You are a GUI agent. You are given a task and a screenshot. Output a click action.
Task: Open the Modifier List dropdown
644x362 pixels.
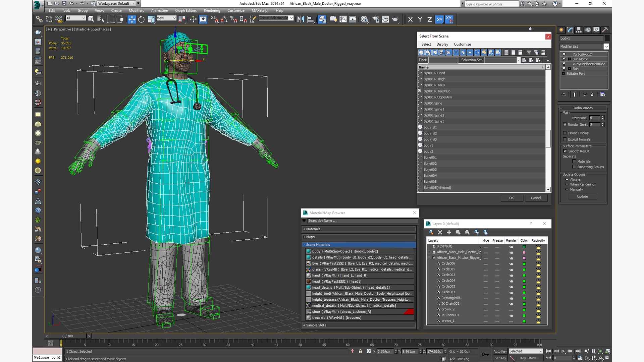[x=606, y=47]
